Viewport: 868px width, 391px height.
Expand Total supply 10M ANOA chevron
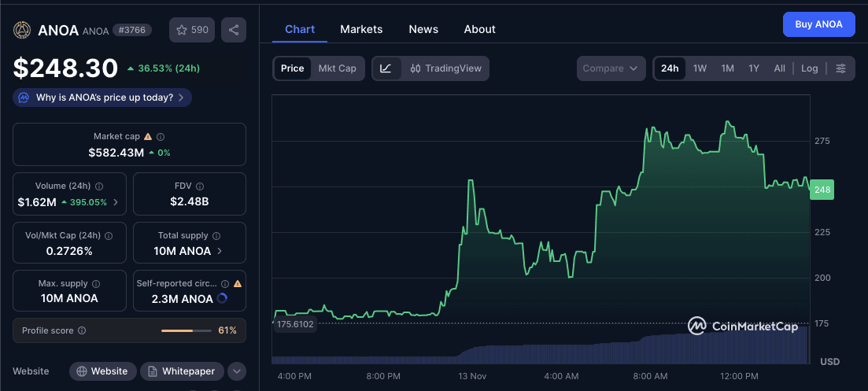(x=220, y=251)
